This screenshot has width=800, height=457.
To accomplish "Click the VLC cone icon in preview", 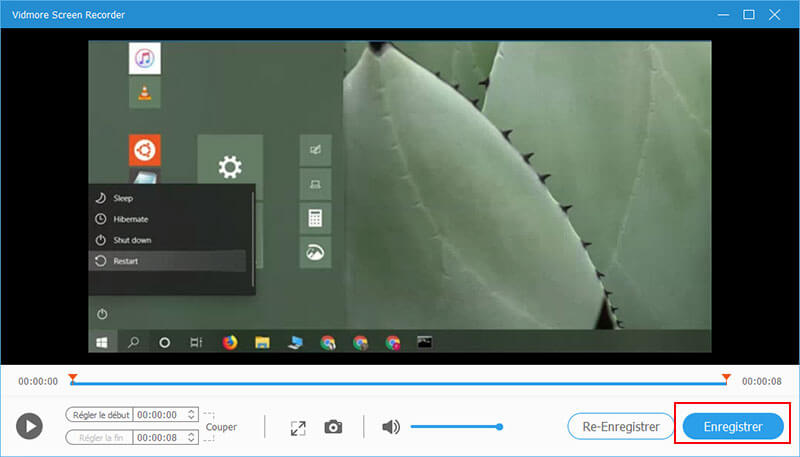I will pyautogui.click(x=146, y=96).
